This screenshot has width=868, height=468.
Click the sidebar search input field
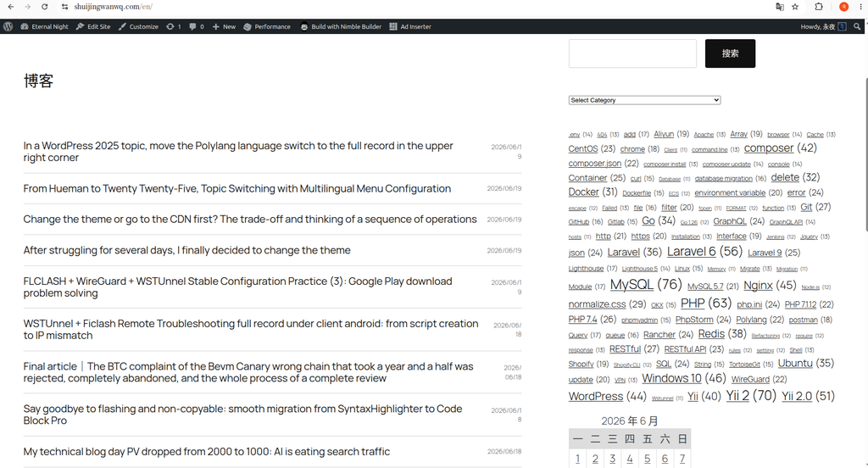pos(632,53)
